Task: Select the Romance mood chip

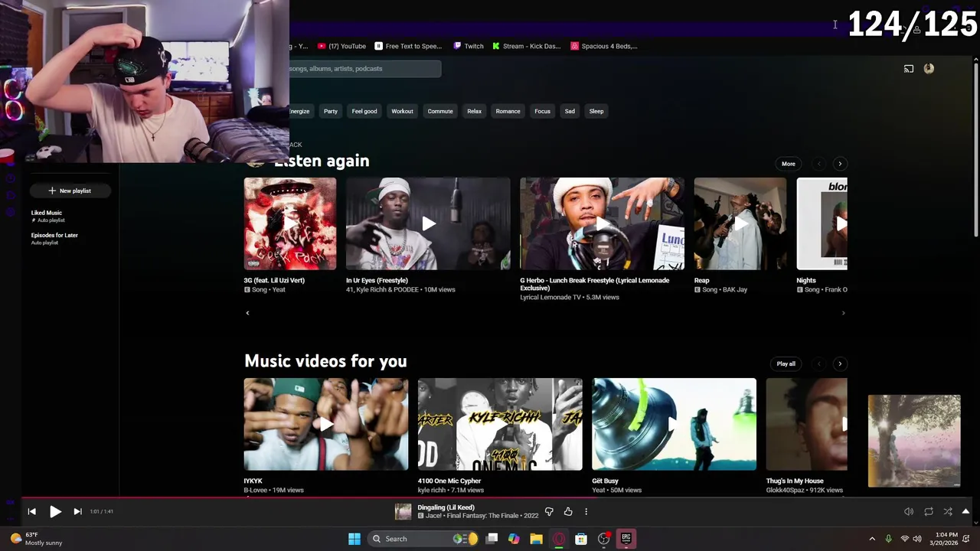Action: tap(508, 111)
